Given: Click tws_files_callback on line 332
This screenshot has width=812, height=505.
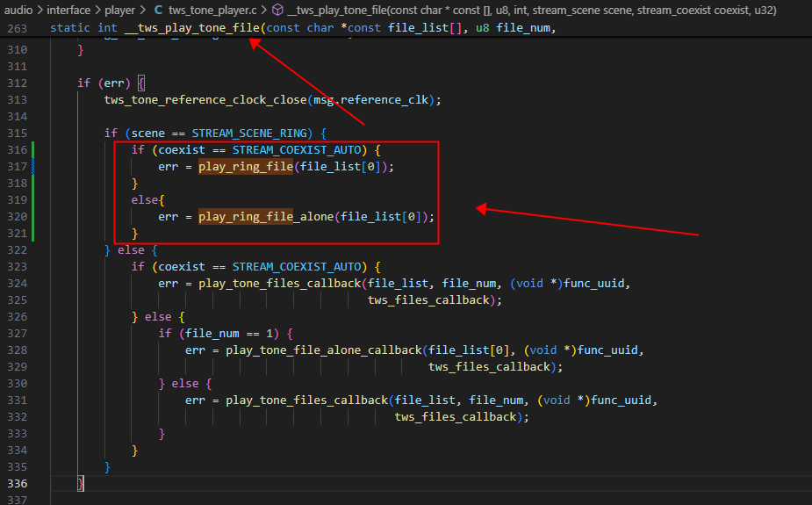Looking at the screenshot, I should coord(456,417).
